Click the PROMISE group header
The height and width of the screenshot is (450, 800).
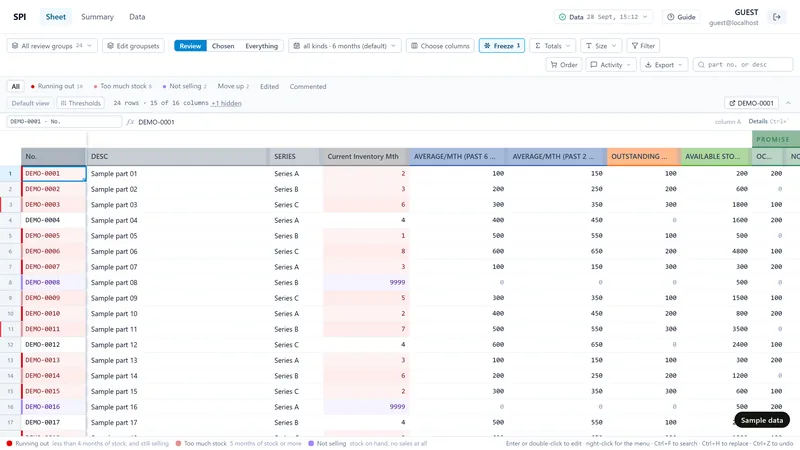(776, 139)
